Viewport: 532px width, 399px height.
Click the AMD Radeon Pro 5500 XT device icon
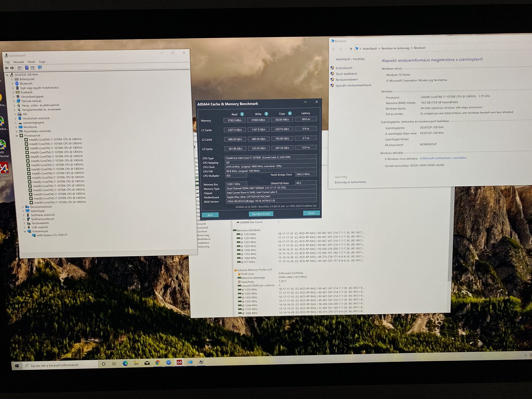pos(34,236)
